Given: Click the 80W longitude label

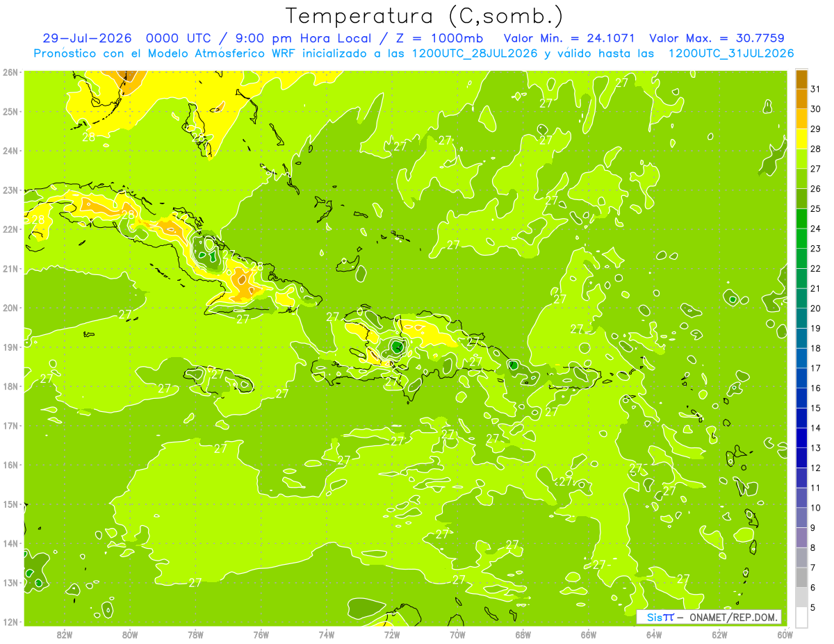Looking at the screenshot, I should 130,634.
